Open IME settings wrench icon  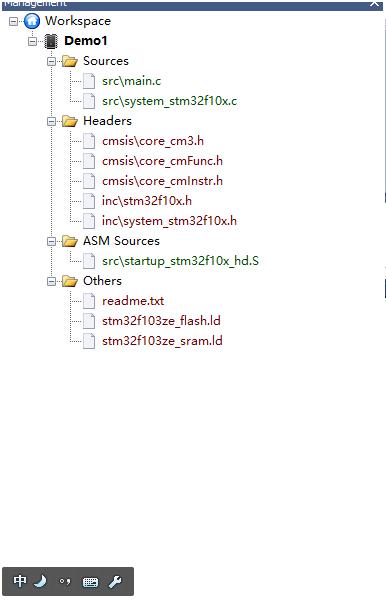click(x=115, y=582)
